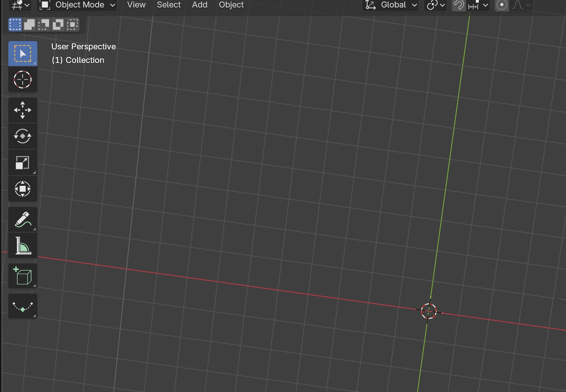
Task: Open the editor type dropdown
Action: coord(20,5)
